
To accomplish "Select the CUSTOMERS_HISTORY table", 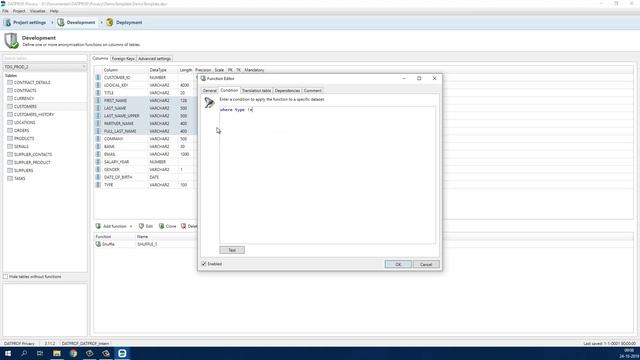I will click(x=34, y=114).
